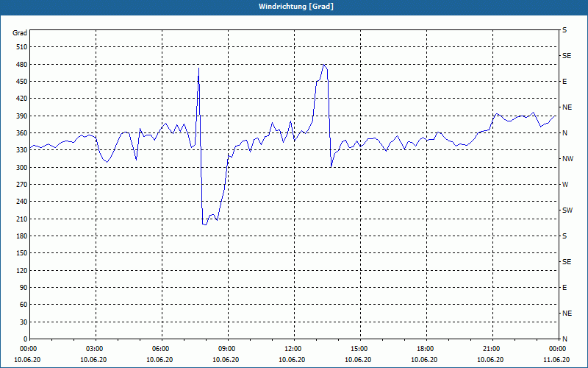
Task: Click the "Grad" unit label on the left axis
Action: [x=20, y=33]
